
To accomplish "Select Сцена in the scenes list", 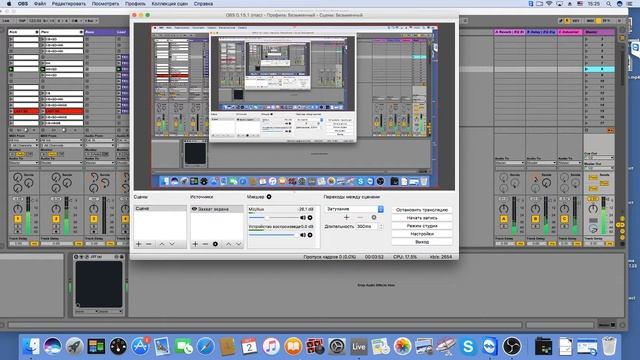I will (x=160, y=209).
